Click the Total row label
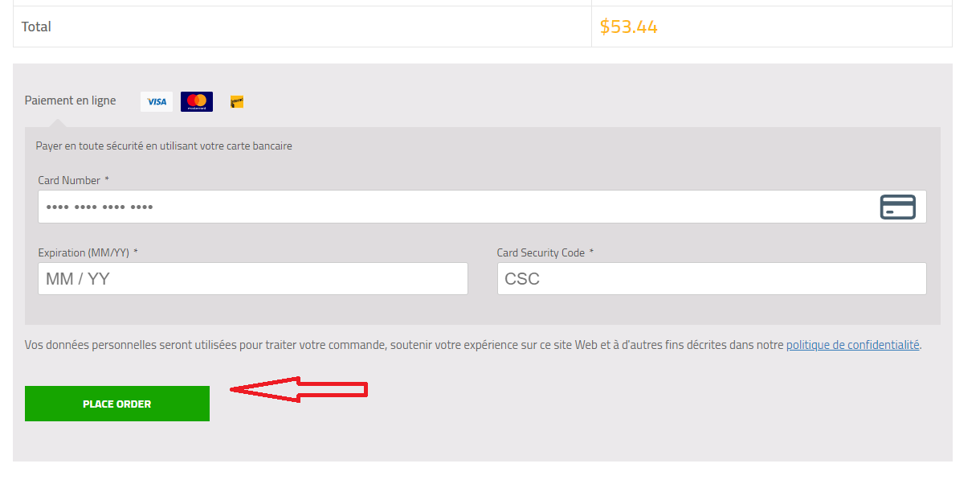980x480 pixels. [36, 27]
